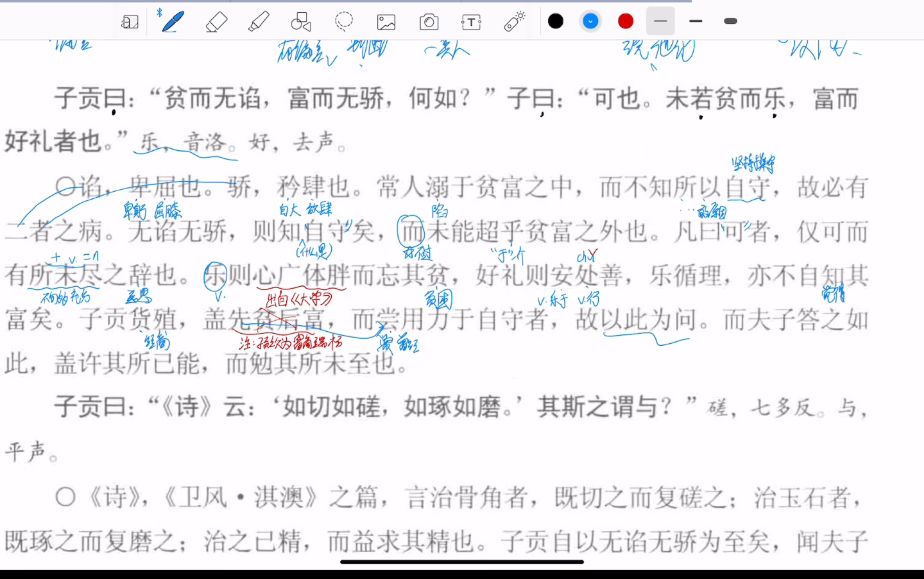Click the circled character "乐" before 则心广体胖
This screenshot has width=924, height=579.
click(x=216, y=276)
